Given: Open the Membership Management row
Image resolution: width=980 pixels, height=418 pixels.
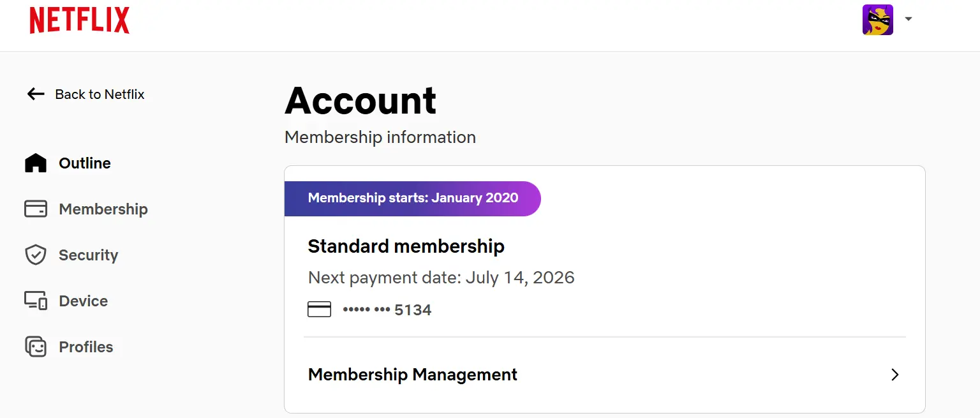Looking at the screenshot, I should 605,375.
